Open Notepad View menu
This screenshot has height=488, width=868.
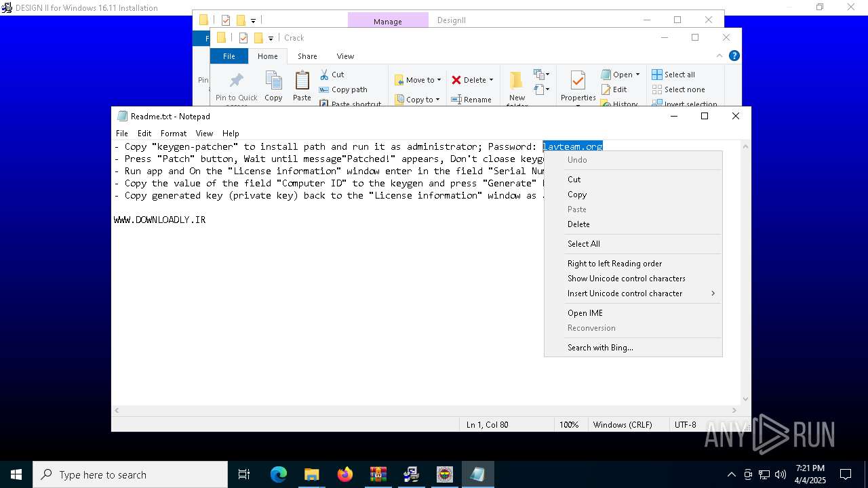(204, 134)
